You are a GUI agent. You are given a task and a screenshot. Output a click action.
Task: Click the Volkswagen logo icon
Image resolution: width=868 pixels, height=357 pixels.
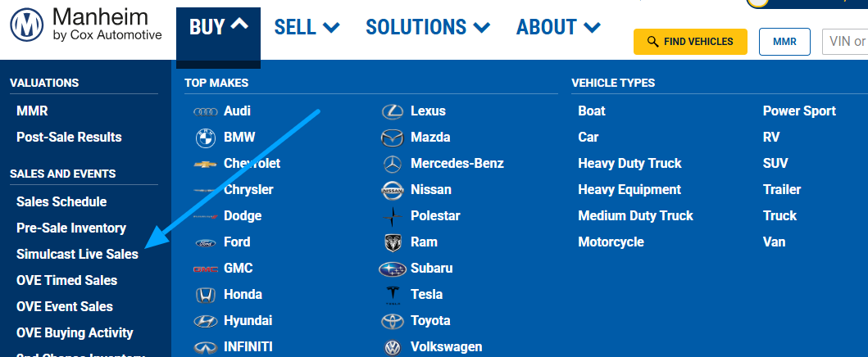click(x=393, y=347)
